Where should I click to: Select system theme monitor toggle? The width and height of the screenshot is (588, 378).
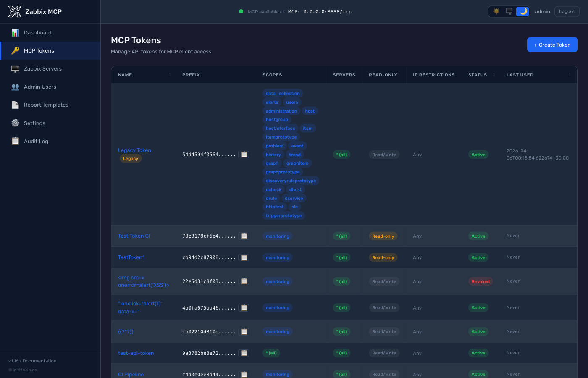click(509, 11)
